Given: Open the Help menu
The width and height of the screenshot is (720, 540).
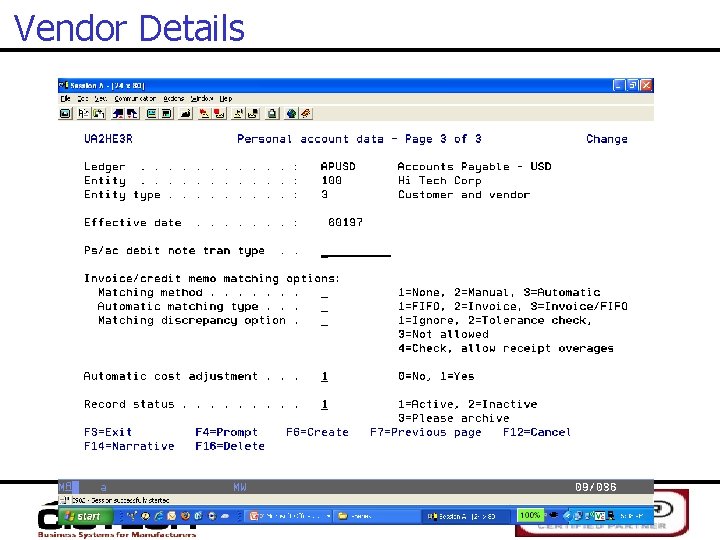Looking at the screenshot, I should (x=225, y=99).
